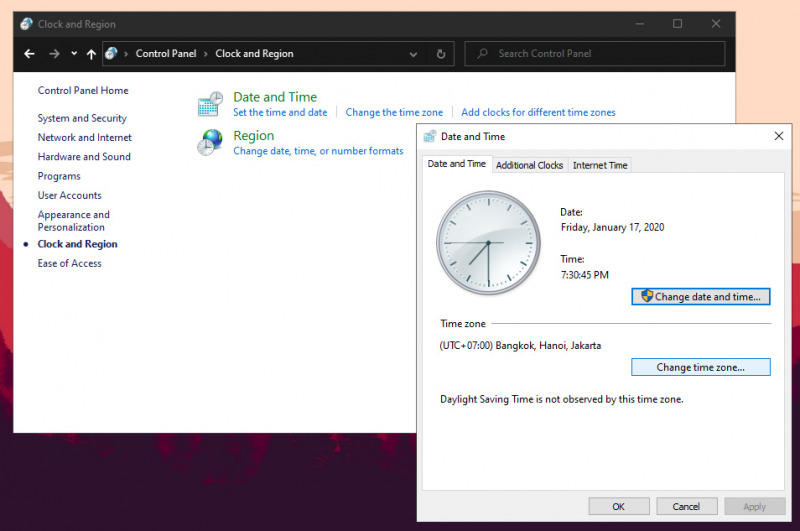Click the search magnifier icon

click(482, 54)
